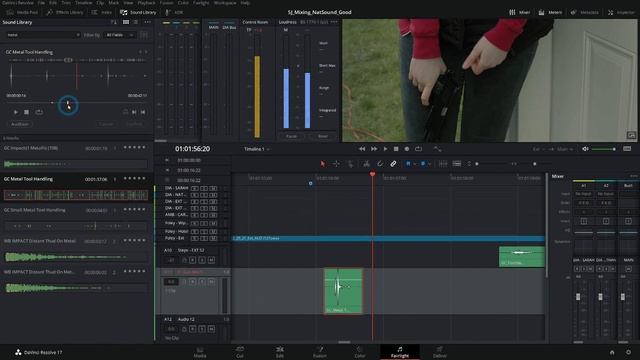
Task: Click the GC Metal Tool Handling waveform
Action: (76, 195)
